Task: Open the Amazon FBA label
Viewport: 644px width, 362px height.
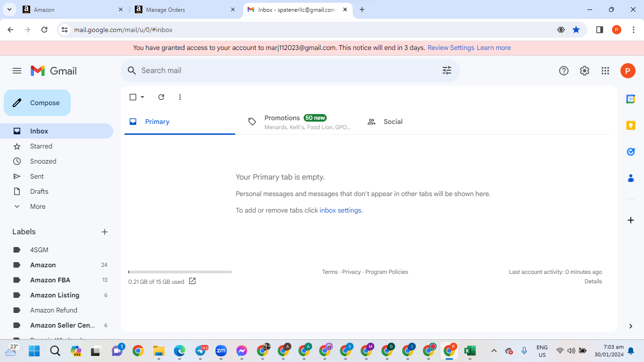Action: point(57,280)
